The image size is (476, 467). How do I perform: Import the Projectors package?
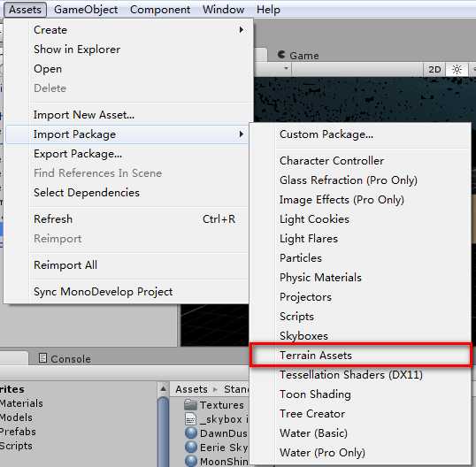point(361,297)
